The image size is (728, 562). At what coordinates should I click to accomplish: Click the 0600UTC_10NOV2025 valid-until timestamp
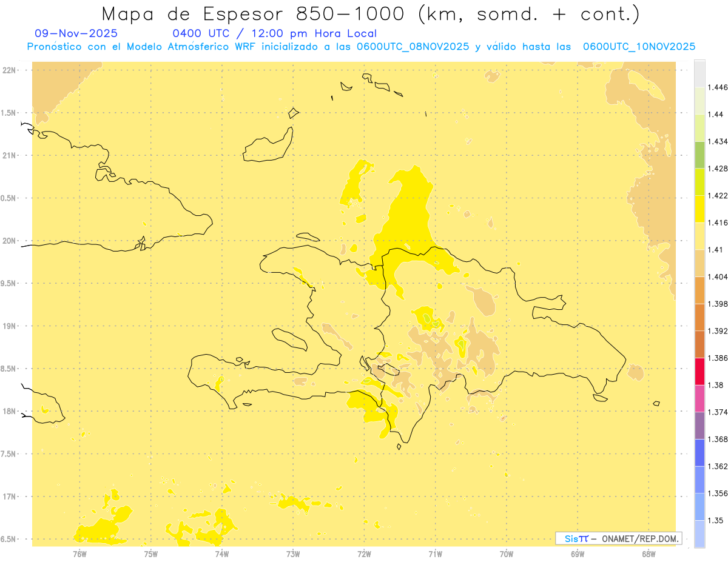639,47
